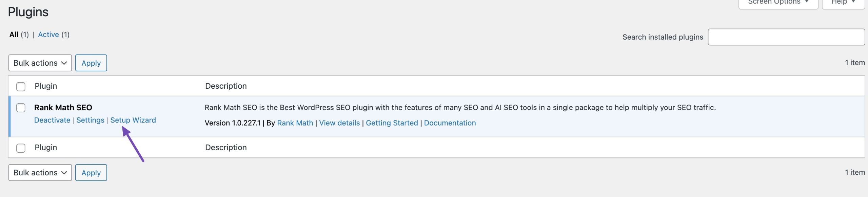Viewport: 868px width, 197px height.
Task: Click the Plugin column header at top
Action: pos(46,86)
